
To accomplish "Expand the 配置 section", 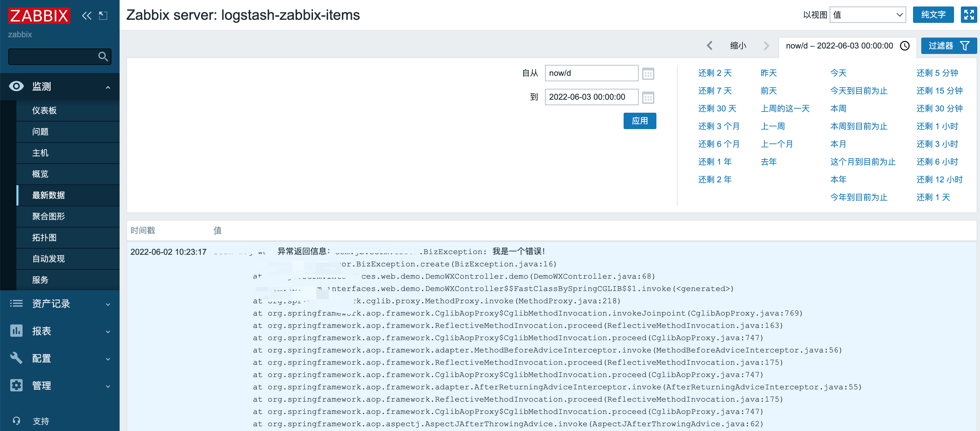I will [x=108, y=359].
